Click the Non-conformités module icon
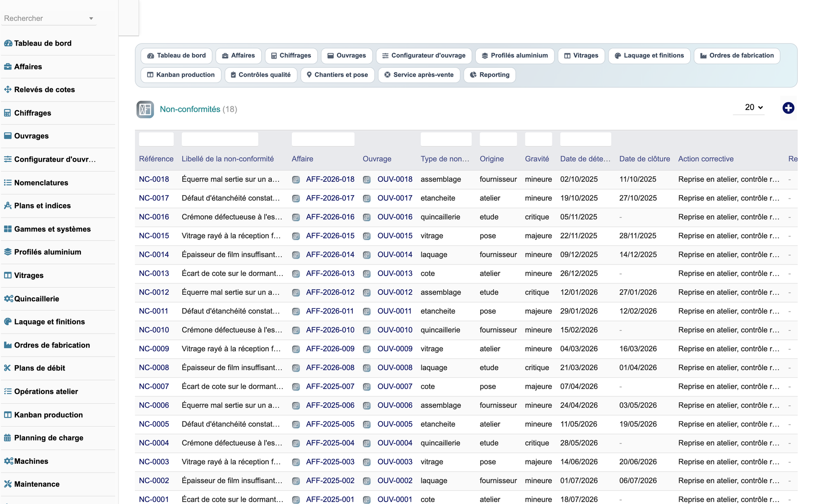 [x=145, y=109]
